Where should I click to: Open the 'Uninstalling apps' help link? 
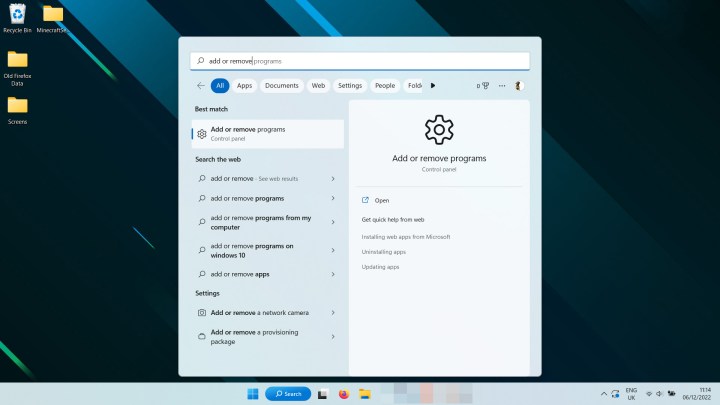tap(385, 252)
